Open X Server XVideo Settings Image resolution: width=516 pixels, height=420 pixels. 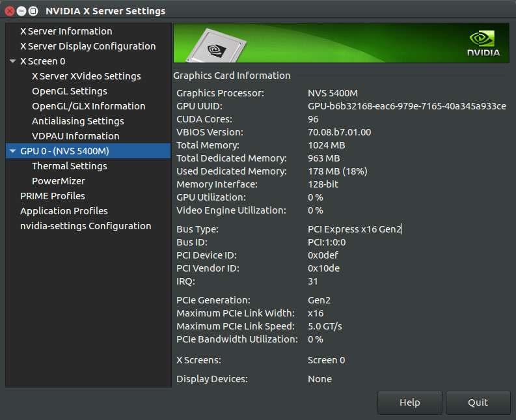(87, 76)
